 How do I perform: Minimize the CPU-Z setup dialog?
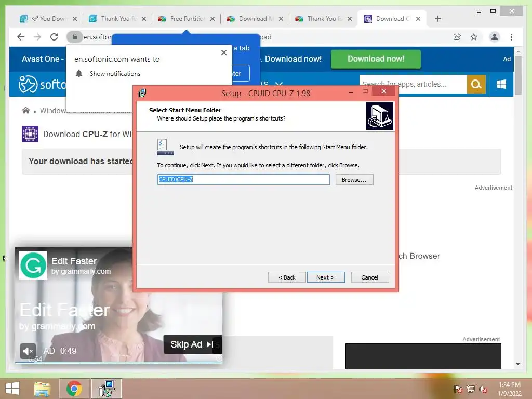click(351, 92)
